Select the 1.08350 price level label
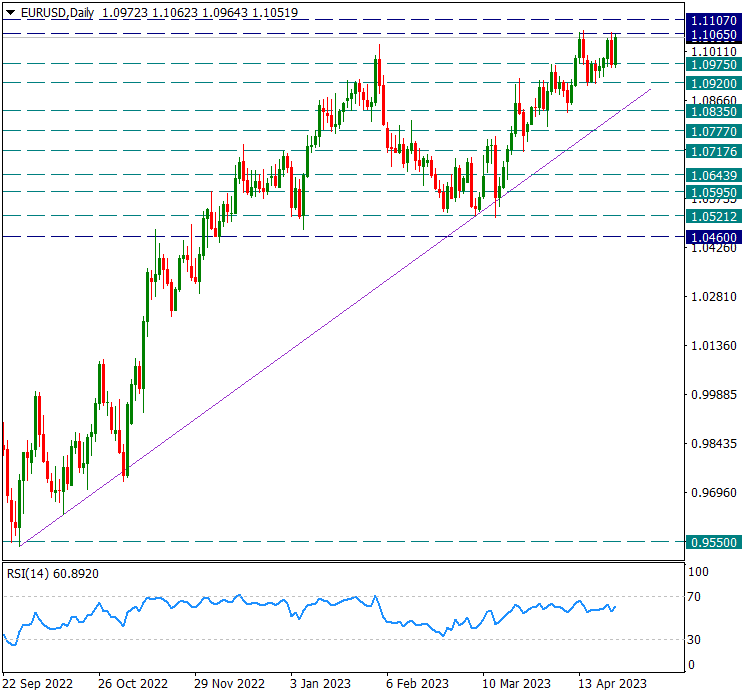The height and width of the screenshot is (696, 748). (714, 112)
